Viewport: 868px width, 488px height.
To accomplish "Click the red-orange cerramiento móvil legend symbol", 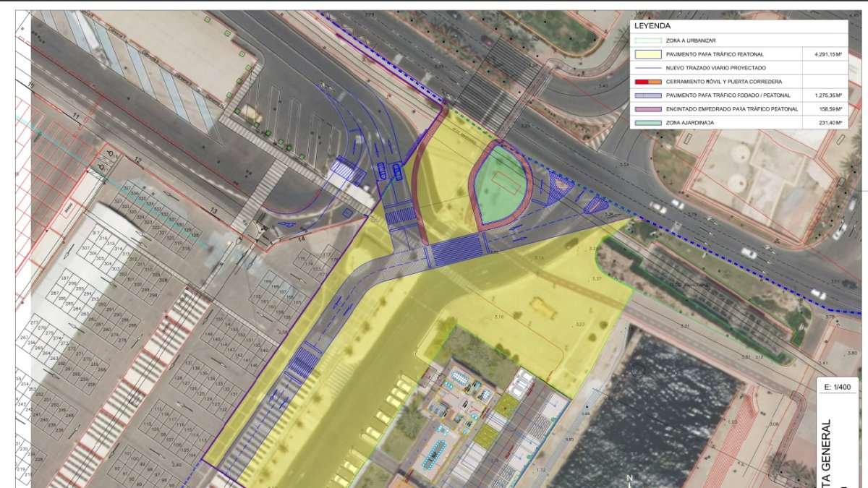I will tap(647, 82).
